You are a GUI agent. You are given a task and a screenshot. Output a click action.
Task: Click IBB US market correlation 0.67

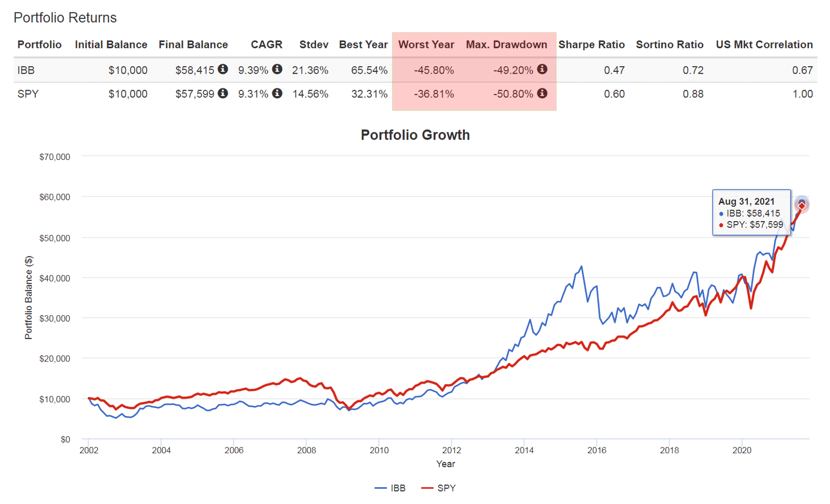click(803, 70)
